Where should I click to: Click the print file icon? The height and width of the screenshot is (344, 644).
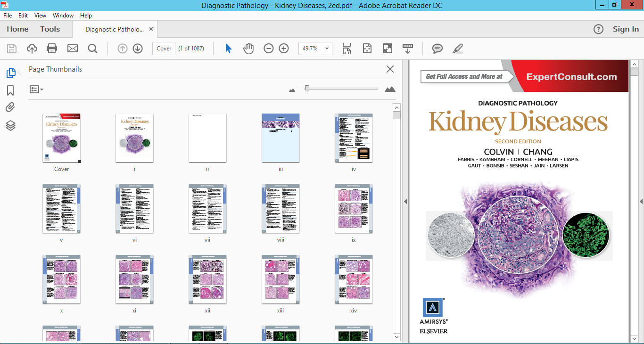click(52, 49)
